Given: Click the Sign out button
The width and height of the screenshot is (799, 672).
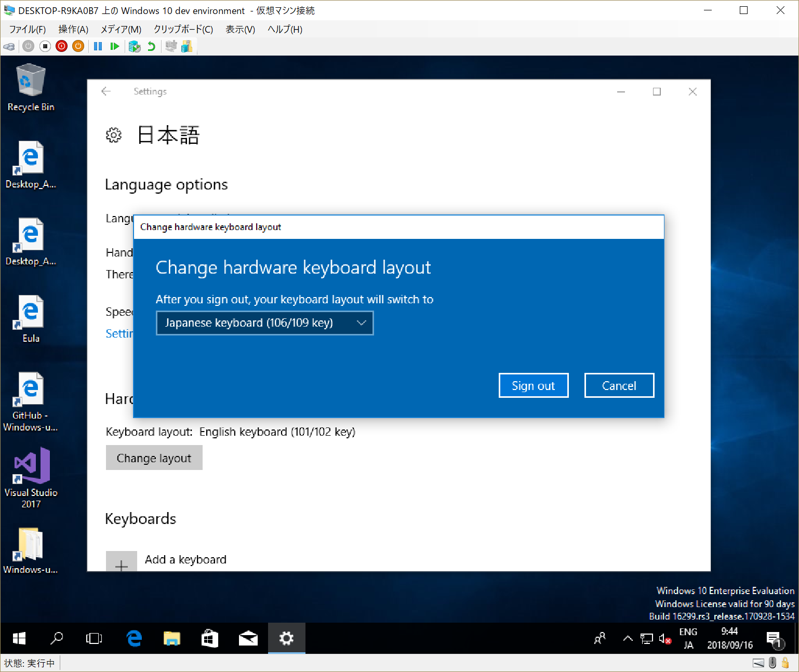Looking at the screenshot, I should tap(533, 385).
